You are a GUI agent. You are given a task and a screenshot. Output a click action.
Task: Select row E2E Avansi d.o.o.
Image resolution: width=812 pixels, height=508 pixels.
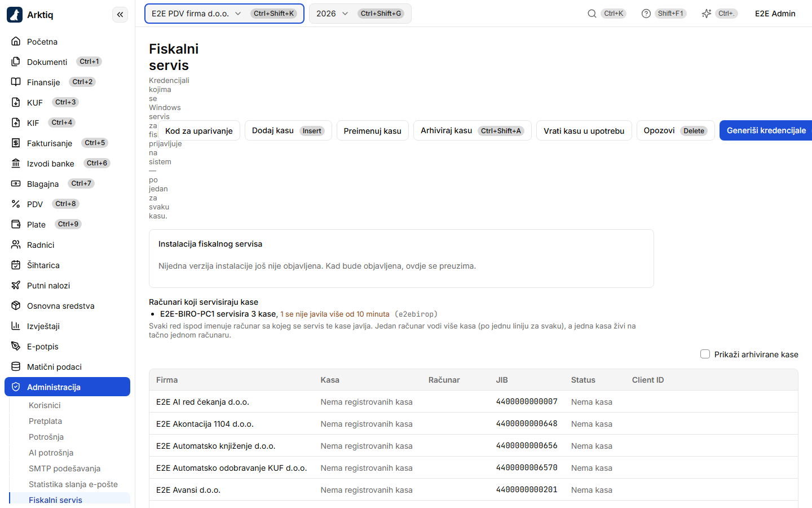pos(474,490)
